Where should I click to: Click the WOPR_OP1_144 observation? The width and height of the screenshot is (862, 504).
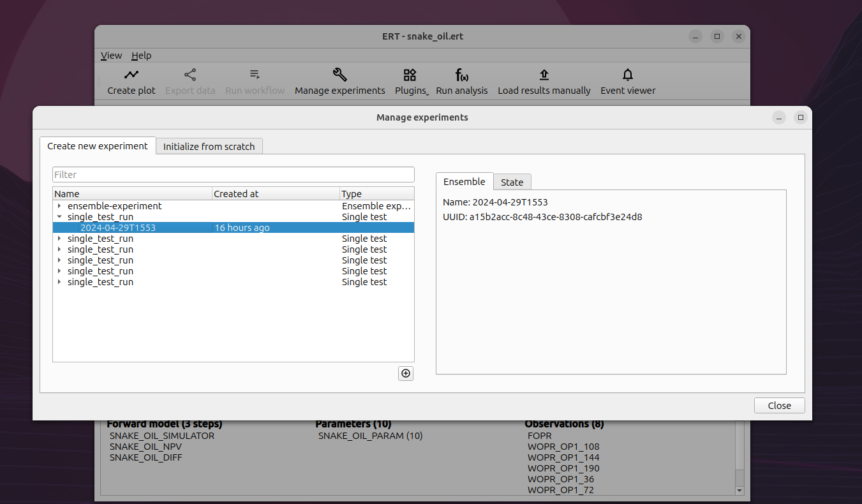[563, 457]
